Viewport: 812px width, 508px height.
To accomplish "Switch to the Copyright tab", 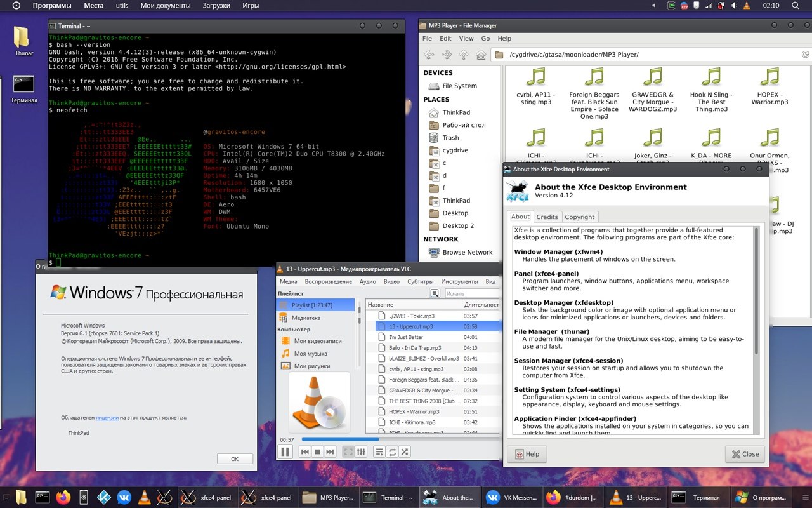I will pyautogui.click(x=580, y=217).
